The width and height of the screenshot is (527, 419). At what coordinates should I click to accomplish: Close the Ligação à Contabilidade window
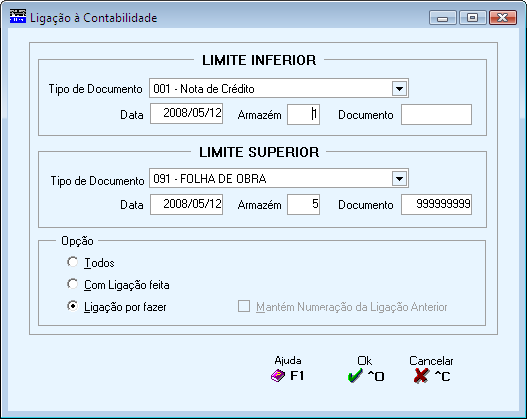[502, 17]
